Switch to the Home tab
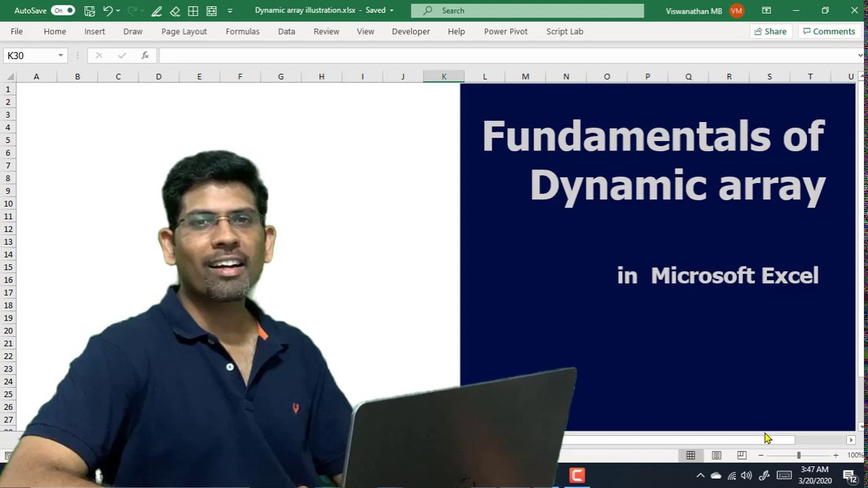 tap(55, 31)
